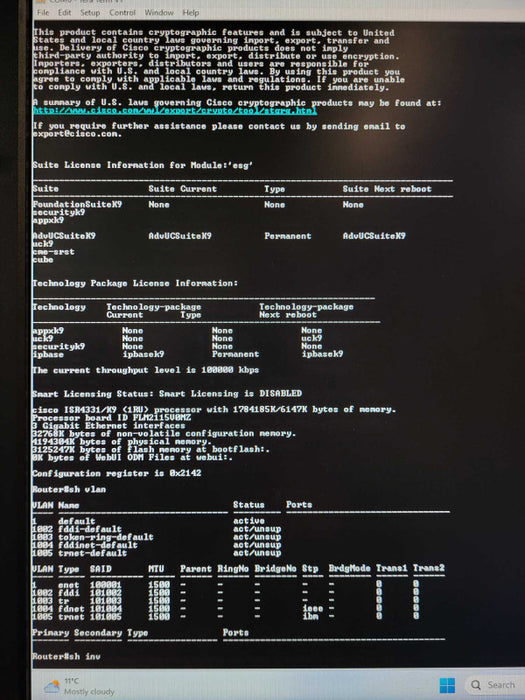The width and height of the screenshot is (525, 700).
Task: Click the "BrdgMode" column header
Action: point(349,568)
